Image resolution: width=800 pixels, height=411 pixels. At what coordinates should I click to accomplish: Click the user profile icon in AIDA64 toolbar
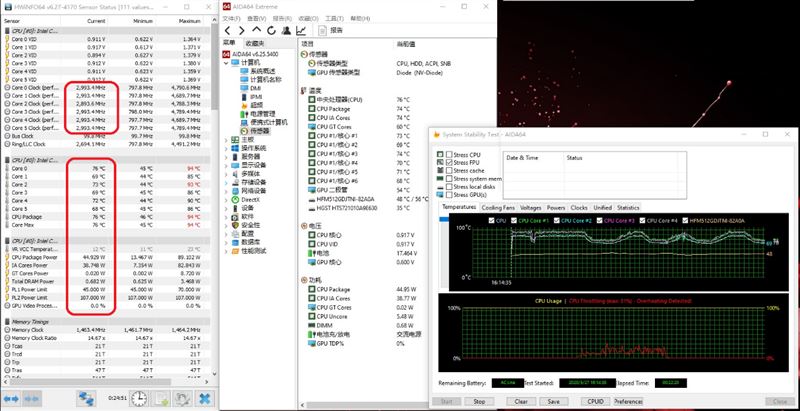point(286,31)
